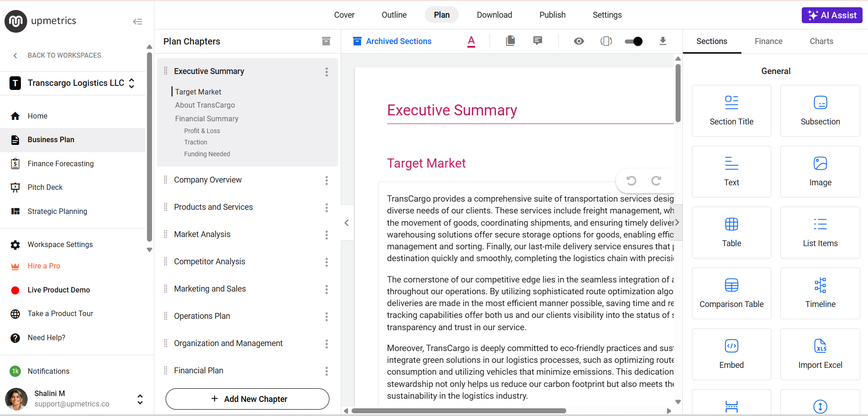Open the Settings tab
The height and width of the screenshot is (416, 868).
point(607,15)
